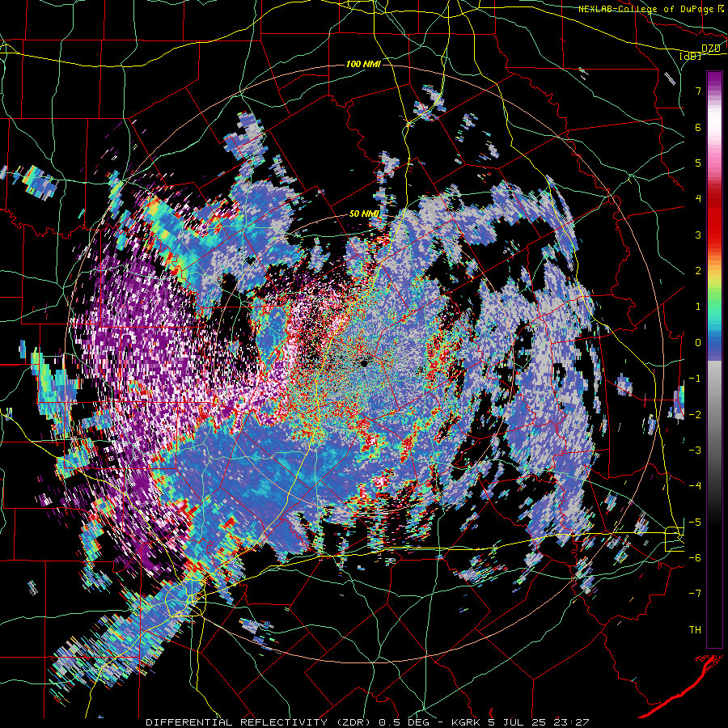Click the KGRK radar site dot at center
Viewport: 728px width, 728px height.
pyautogui.click(x=364, y=363)
